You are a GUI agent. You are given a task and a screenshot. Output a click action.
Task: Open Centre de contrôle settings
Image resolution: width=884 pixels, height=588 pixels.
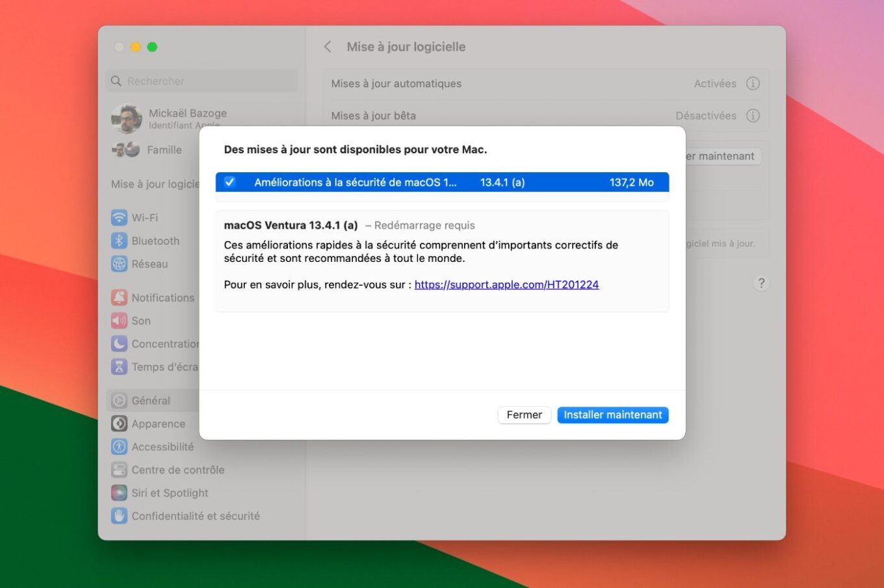pos(177,469)
